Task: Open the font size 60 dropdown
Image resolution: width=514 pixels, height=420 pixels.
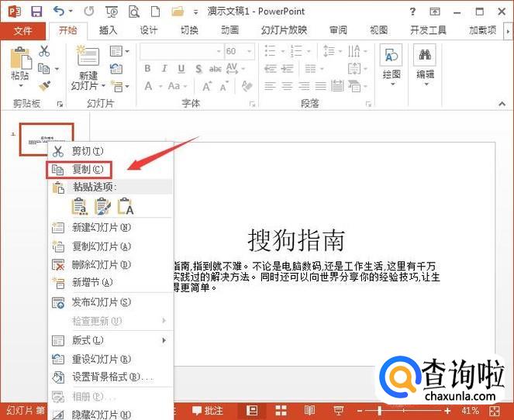Action: 249,51
